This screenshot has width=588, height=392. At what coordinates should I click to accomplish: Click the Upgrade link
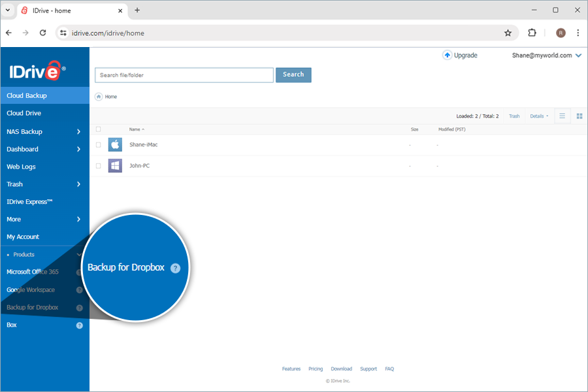(465, 56)
